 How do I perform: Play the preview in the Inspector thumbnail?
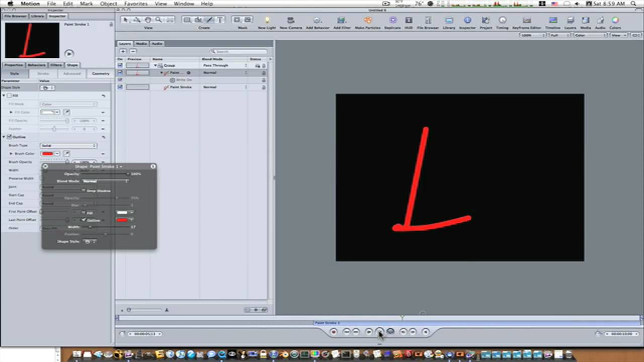(69, 54)
